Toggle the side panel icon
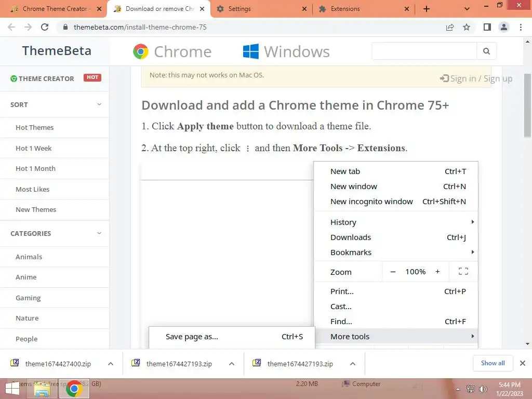The image size is (532, 399). tap(487, 27)
